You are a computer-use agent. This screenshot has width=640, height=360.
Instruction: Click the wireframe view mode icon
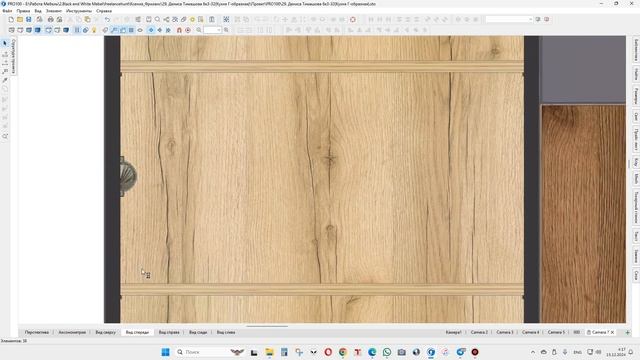click(11, 30)
